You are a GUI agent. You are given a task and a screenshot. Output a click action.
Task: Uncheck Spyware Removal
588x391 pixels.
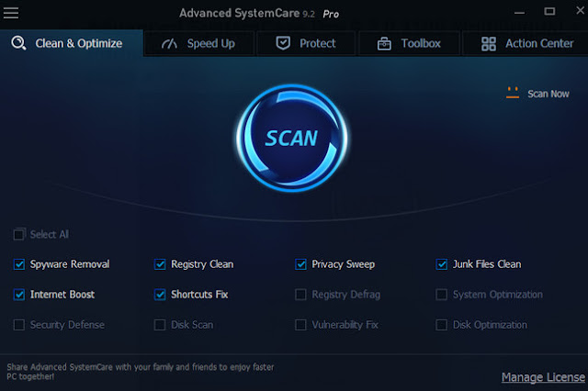click(19, 264)
